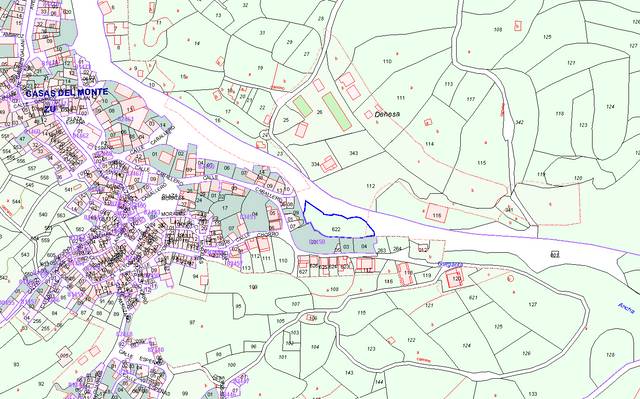The width and height of the screenshot is (640, 399).
Task: Select parcel number 562
Action: (80, 230)
